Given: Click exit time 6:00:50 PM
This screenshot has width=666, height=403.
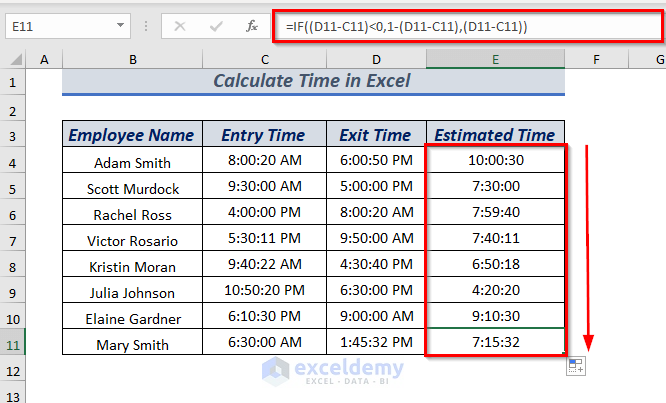Looking at the screenshot, I should [376, 160].
